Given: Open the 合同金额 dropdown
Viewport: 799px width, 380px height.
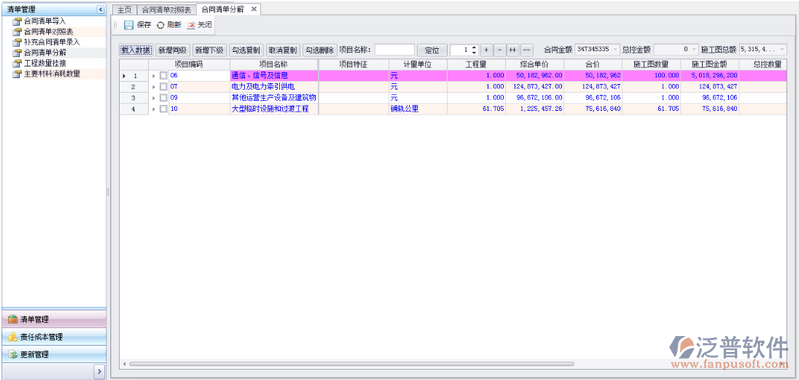Looking at the screenshot, I should tap(616, 49).
